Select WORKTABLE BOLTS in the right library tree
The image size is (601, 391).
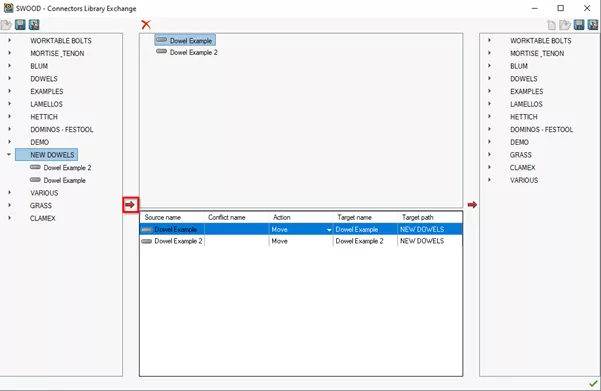click(540, 41)
